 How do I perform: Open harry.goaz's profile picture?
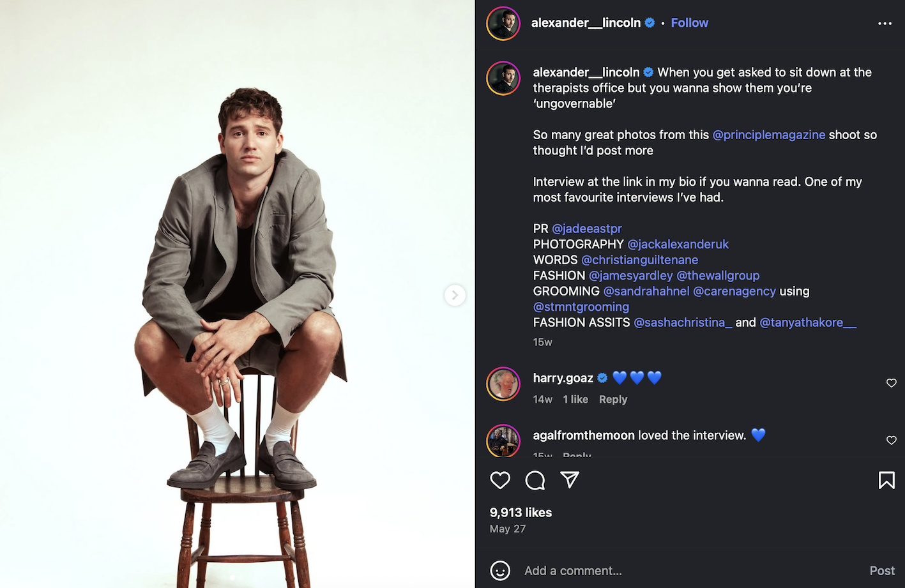coord(503,384)
